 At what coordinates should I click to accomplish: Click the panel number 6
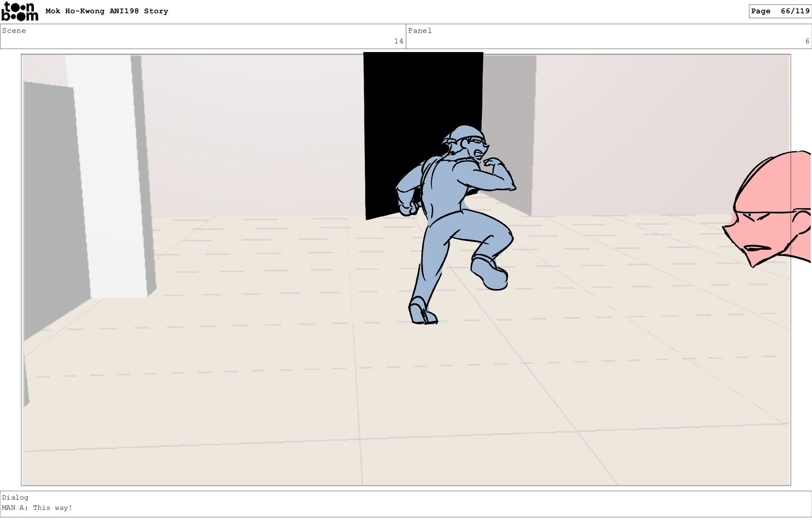pos(807,41)
